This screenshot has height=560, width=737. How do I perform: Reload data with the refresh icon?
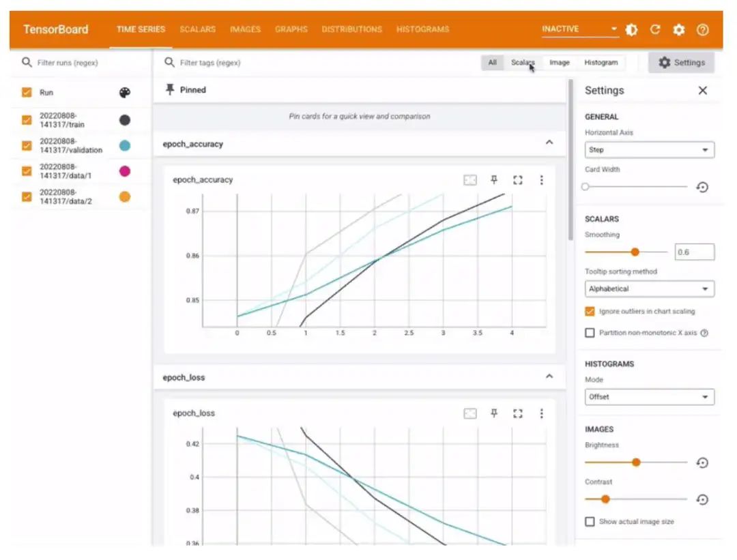pos(655,30)
